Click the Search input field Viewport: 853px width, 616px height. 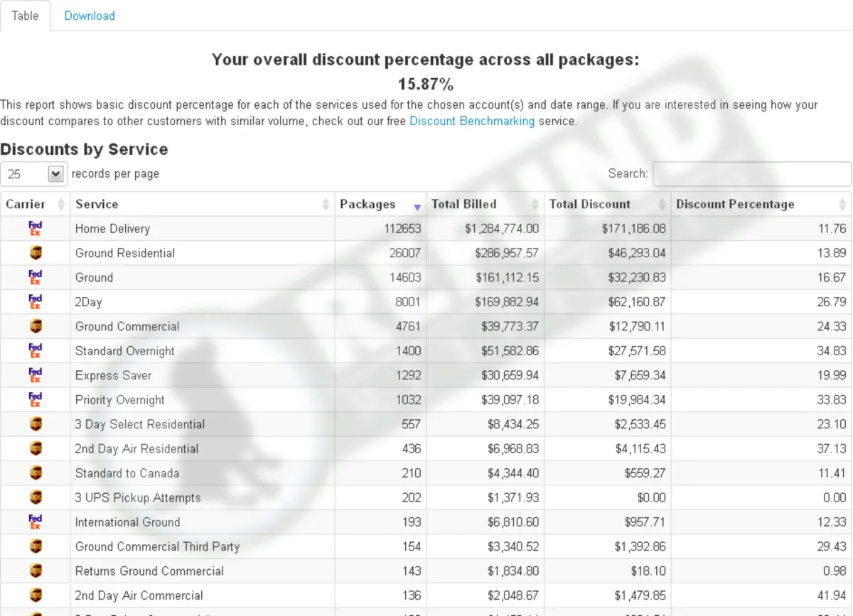coord(751,173)
